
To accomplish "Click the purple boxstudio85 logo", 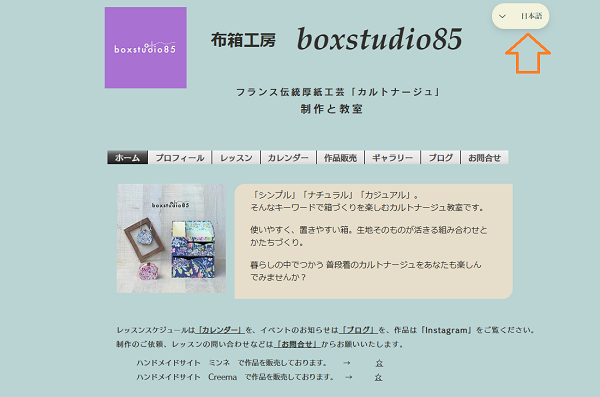I will pos(146,47).
